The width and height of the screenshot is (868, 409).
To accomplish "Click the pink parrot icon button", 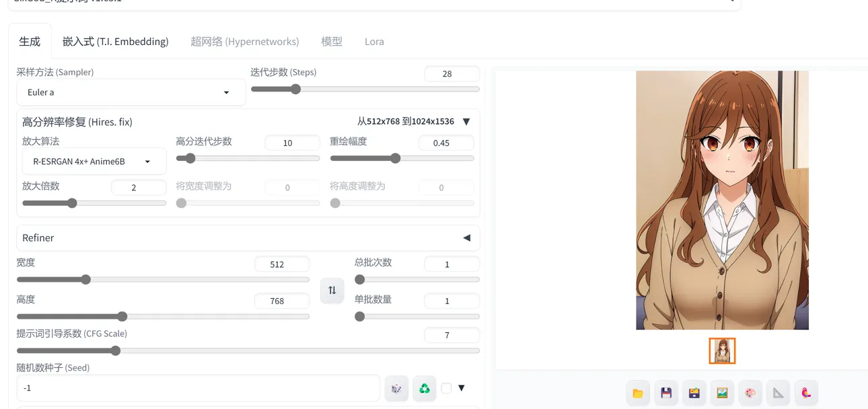I will click(806, 393).
